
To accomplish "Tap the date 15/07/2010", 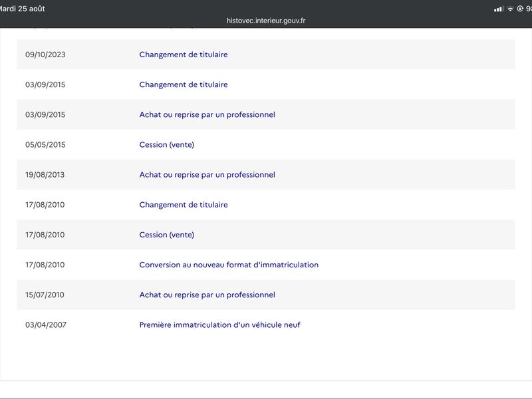I will 45,295.
